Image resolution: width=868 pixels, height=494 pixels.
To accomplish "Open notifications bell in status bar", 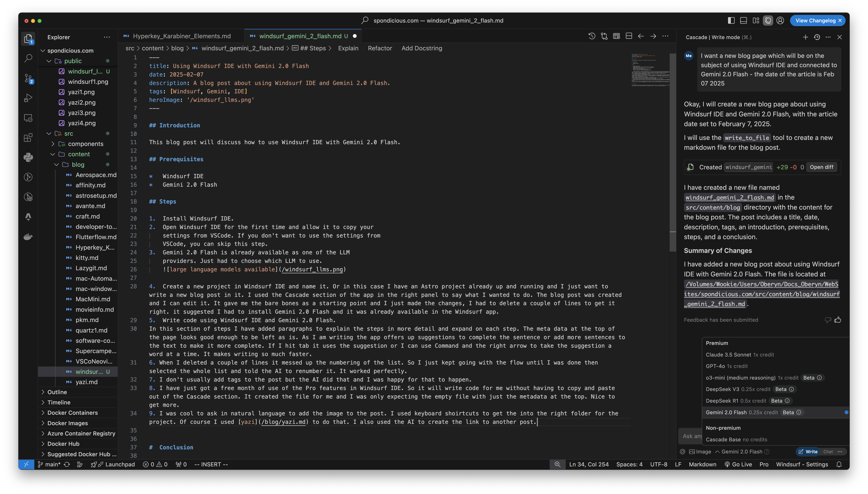I will pyautogui.click(x=839, y=464).
